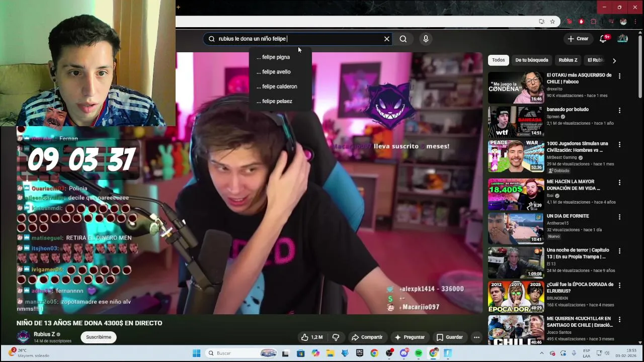The width and height of the screenshot is (644, 362).
Task: Open options for 'baneado por boludo' video
Action: pyautogui.click(x=619, y=110)
